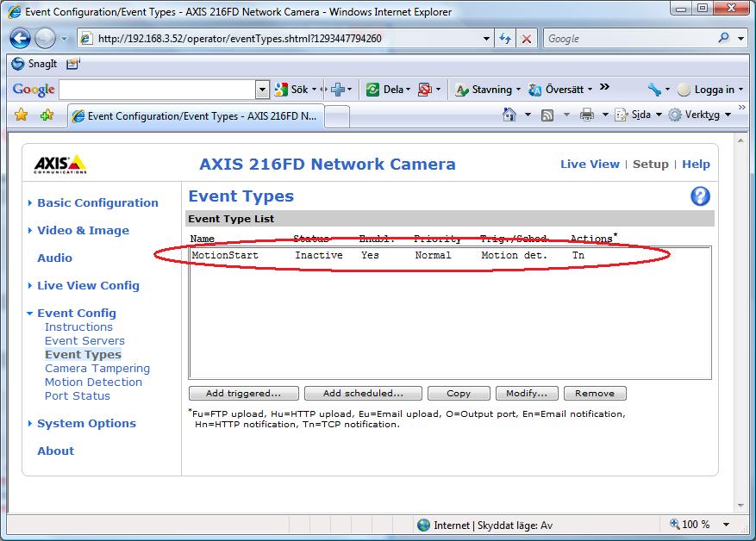This screenshot has width=756, height=541.
Task: Open the Motion Detection page
Action: (94, 382)
